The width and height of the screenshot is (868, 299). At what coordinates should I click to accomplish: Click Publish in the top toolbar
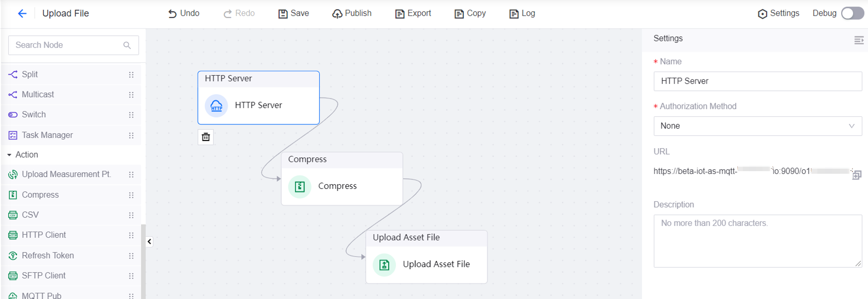[352, 13]
